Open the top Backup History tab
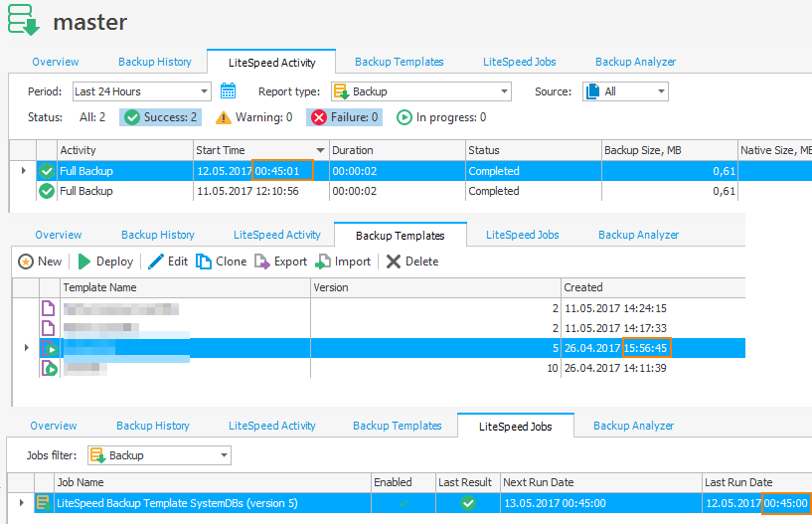 pyautogui.click(x=155, y=62)
